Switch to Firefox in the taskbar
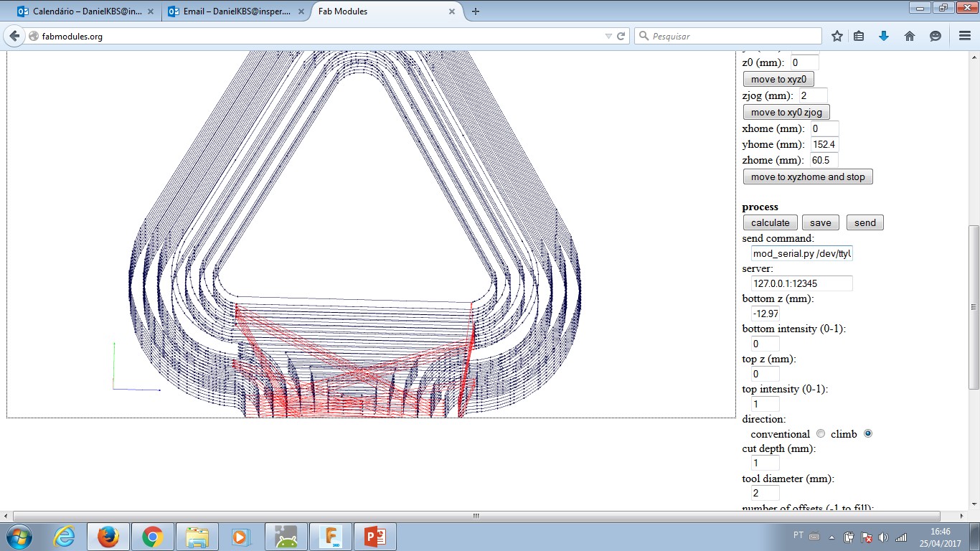Image resolution: width=980 pixels, height=551 pixels. pos(108,537)
